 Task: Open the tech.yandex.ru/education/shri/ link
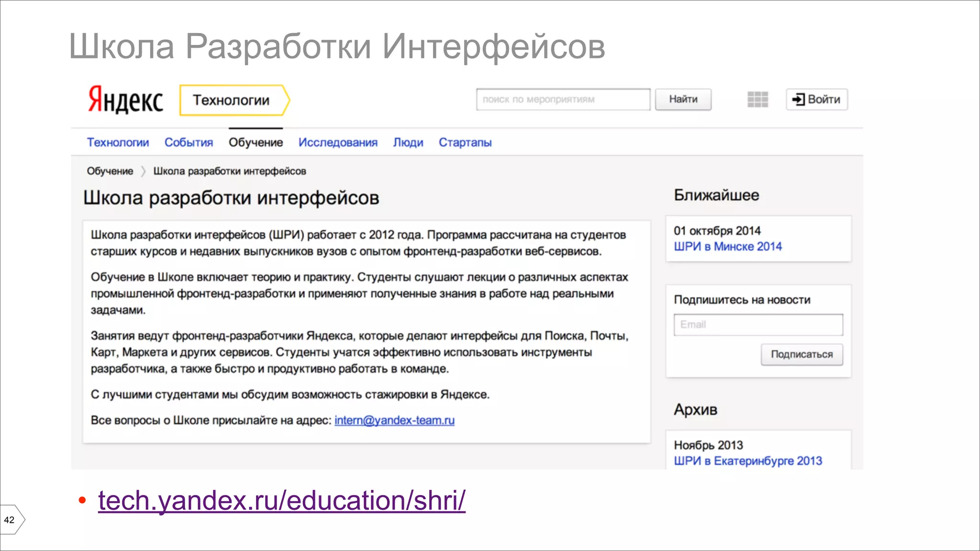pos(282,501)
